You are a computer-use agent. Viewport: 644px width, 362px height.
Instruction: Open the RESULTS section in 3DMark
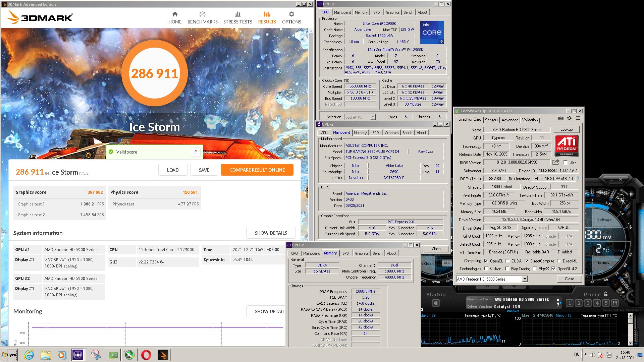point(267,18)
